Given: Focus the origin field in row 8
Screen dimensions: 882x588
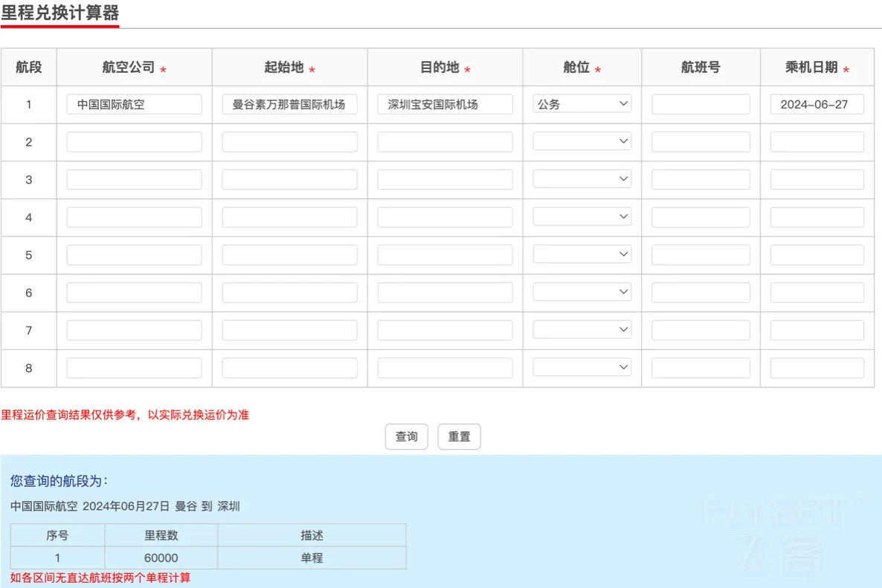Looking at the screenshot, I should (x=290, y=368).
